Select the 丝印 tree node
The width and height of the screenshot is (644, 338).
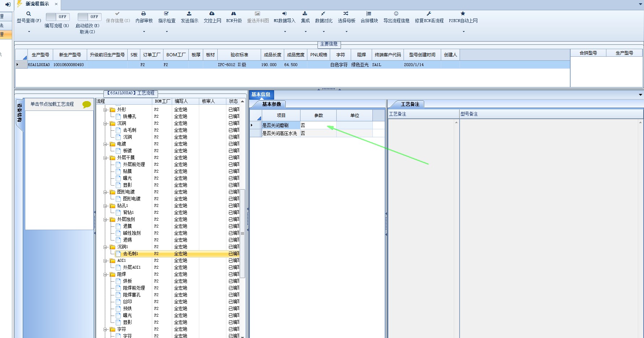127,302
